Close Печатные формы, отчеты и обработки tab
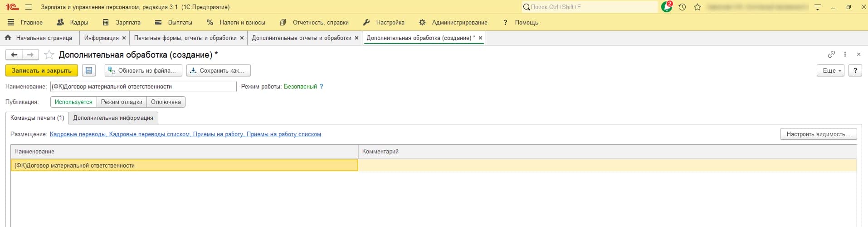The width and height of the screenshot is (868, 227). pyautogui.click(x=242, y=38)
